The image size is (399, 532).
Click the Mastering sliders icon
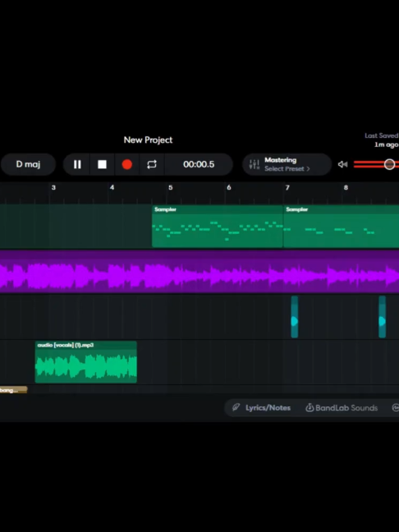click(255, 164)
